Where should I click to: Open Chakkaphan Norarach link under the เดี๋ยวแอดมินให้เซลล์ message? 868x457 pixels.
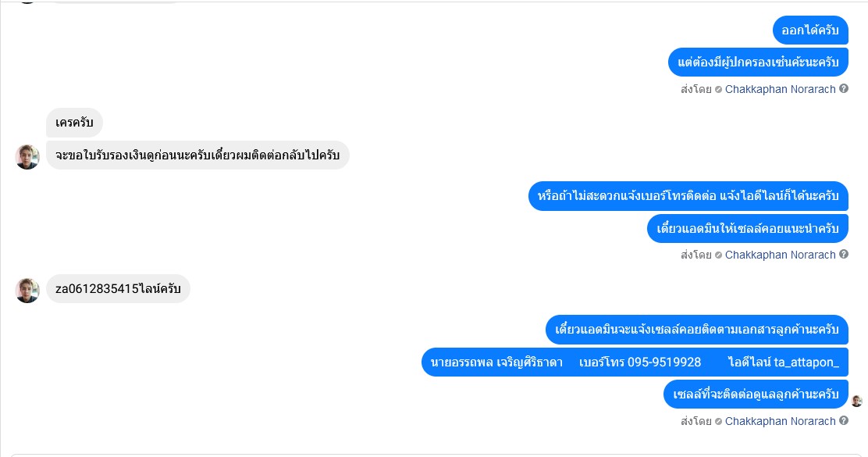[780, 255]
